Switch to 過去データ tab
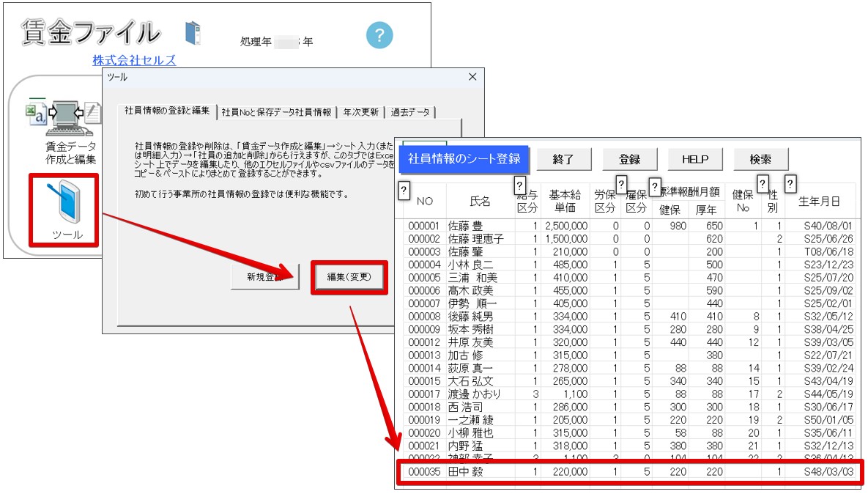868x494 pixels. coord(410,112)
